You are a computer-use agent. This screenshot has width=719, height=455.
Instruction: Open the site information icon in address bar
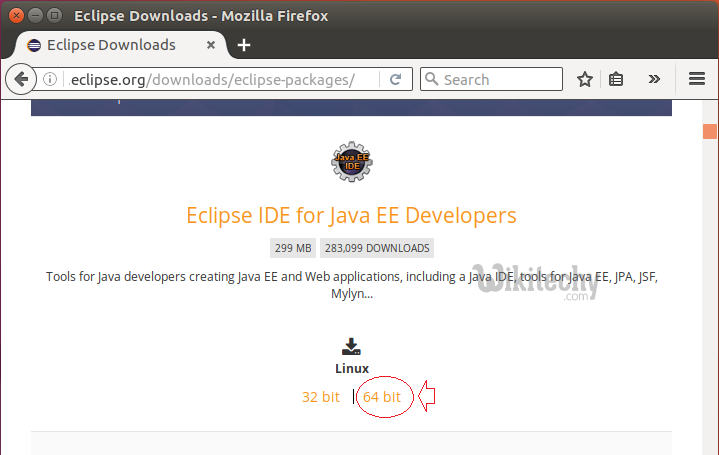point(50,80)
